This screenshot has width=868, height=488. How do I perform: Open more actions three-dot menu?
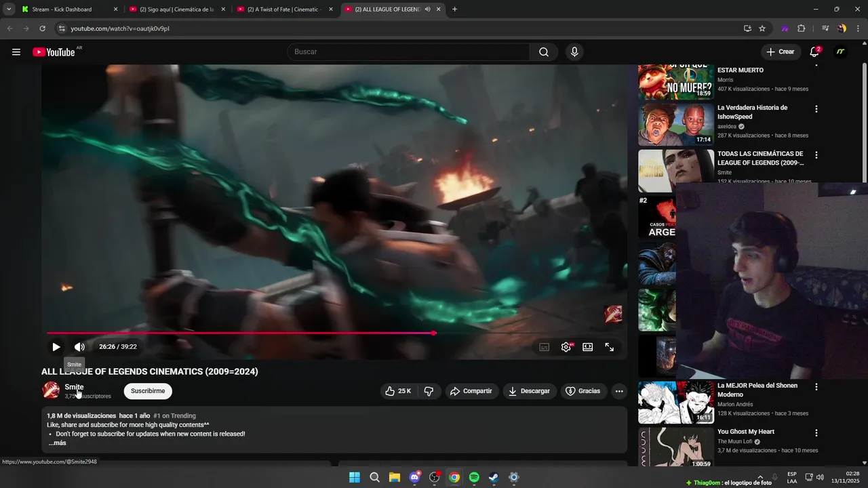coord(618,391)
